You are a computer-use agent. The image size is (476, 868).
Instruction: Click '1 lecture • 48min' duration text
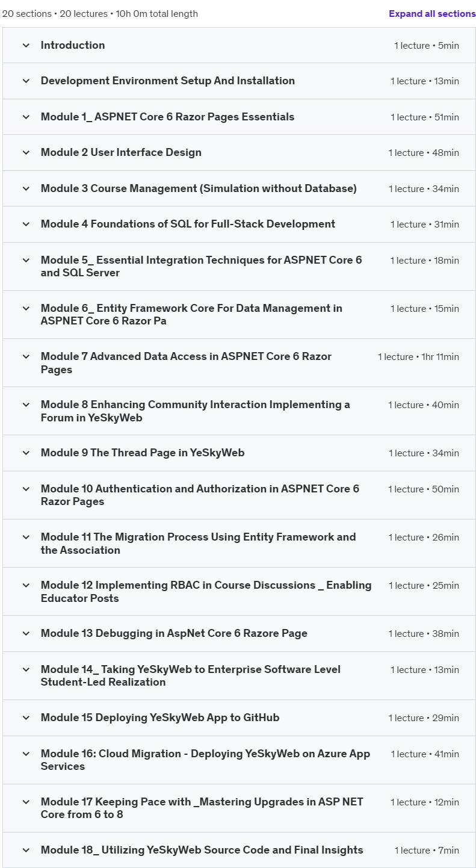(x=424, y=153)
